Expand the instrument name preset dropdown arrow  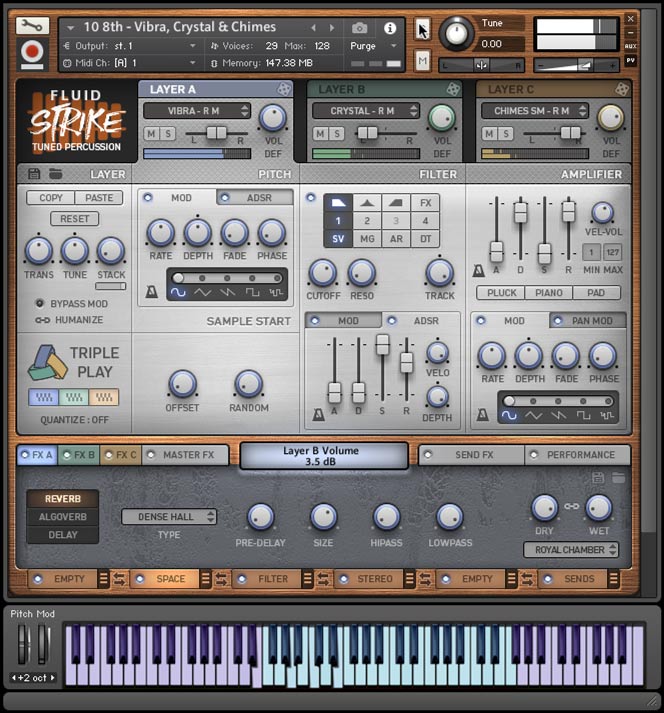pos(70,28)
